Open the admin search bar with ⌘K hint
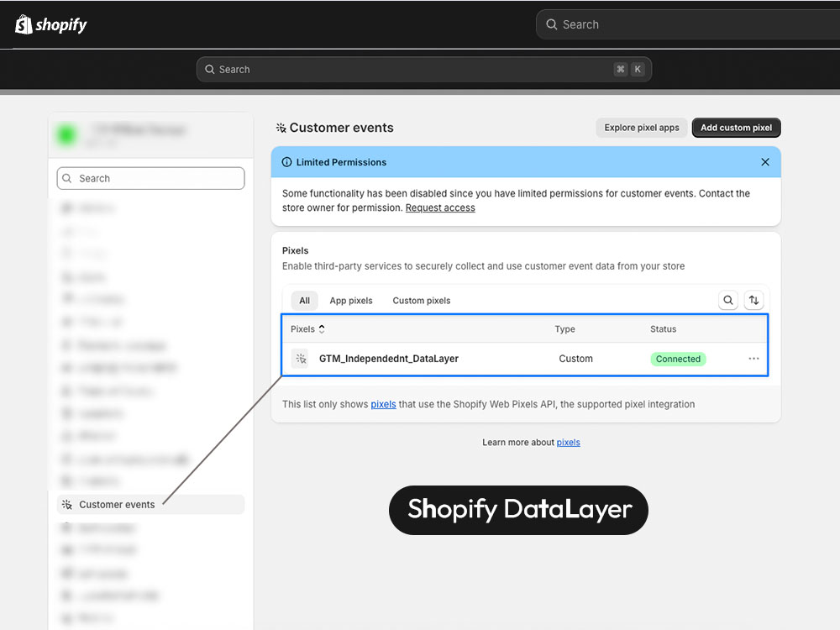Image resolution: width=840 pixels, height=630 pixels. click(423, 70)
